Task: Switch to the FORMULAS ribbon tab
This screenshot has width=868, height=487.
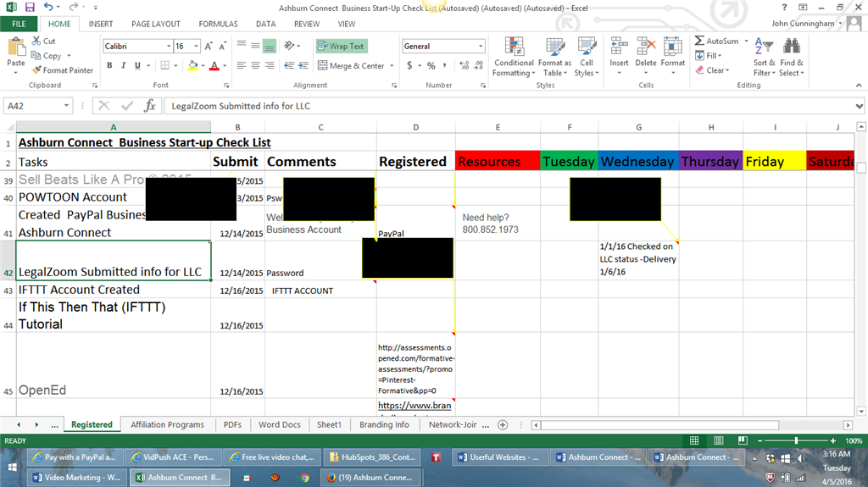Action: [x=218, y=24]
